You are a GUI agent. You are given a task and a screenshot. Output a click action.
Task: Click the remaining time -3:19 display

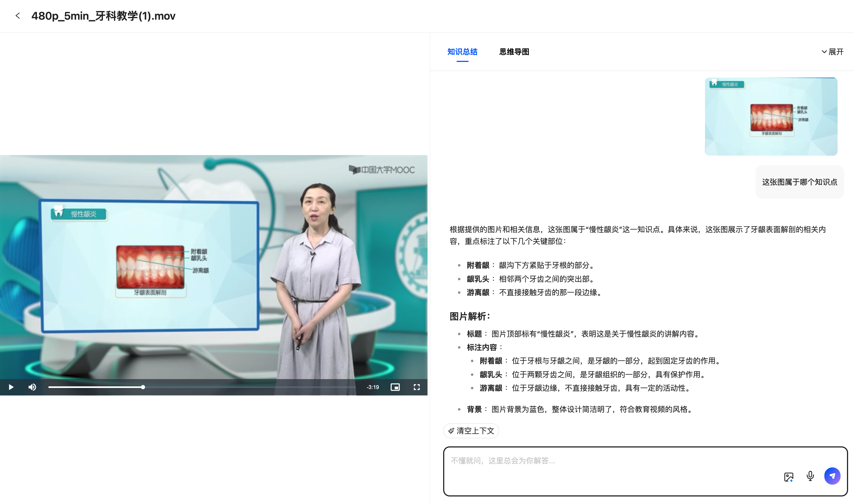pos(373,387)
